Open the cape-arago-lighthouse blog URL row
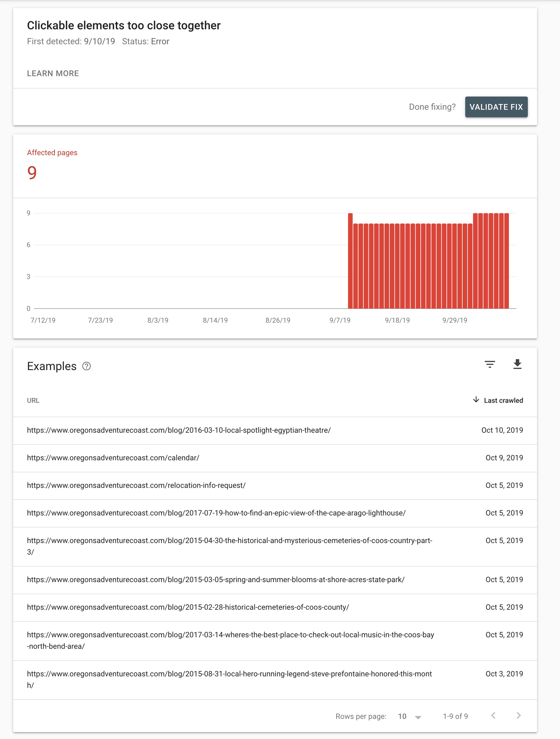 click(275, 513)
